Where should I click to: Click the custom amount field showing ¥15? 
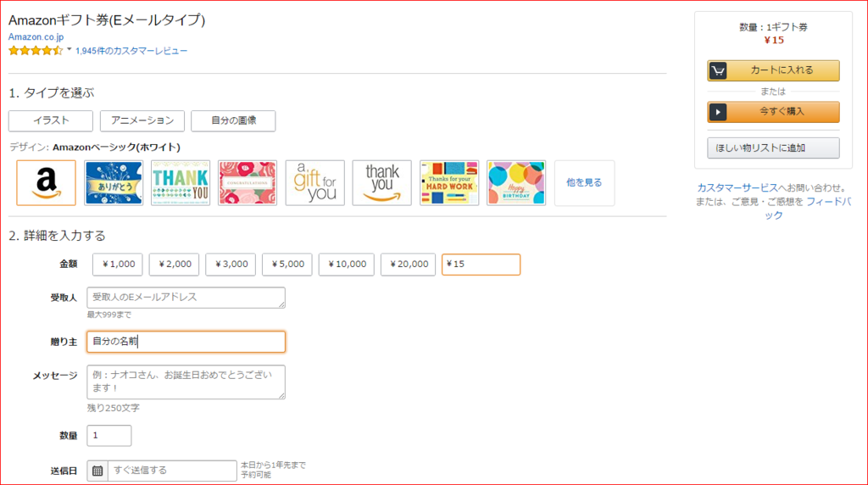[481, 264]
